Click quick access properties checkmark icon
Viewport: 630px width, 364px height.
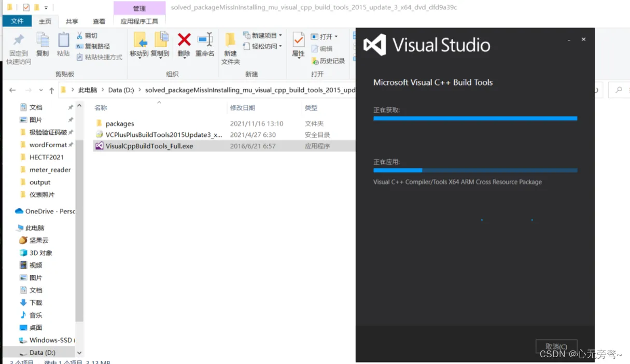click(26, 7)
